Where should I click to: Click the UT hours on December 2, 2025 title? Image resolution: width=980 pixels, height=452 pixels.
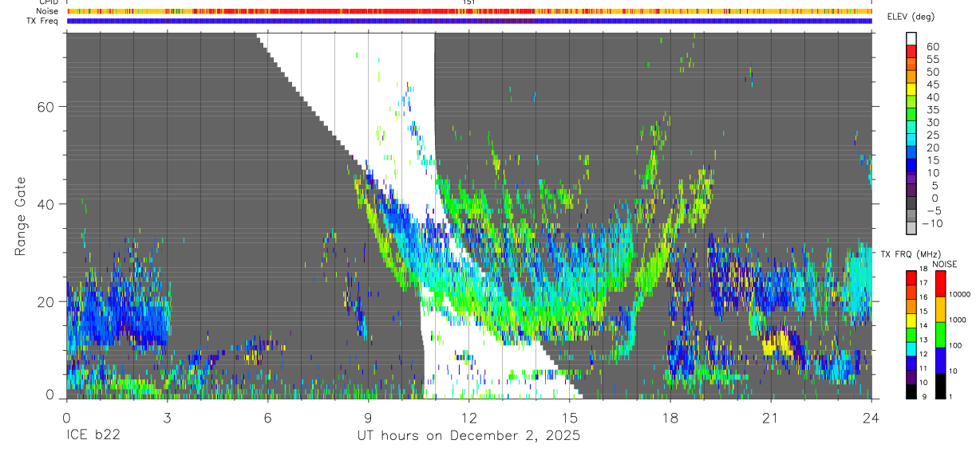[x=469, y=436]
